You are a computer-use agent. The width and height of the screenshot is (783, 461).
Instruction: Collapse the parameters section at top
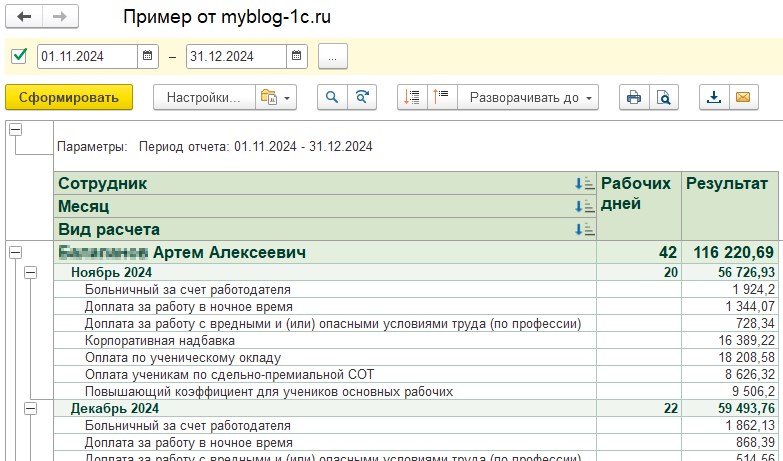click(x=16, y=130)
